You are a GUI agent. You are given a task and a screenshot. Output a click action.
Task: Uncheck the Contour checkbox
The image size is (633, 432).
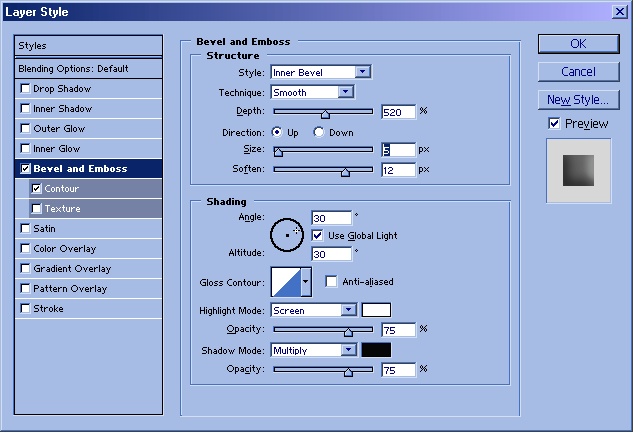click(x=36, y=189)
